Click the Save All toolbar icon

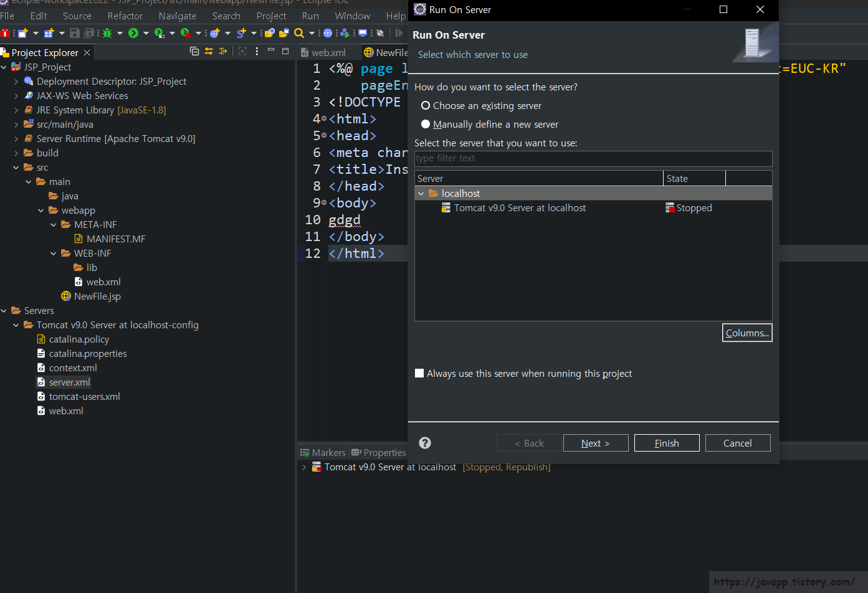(89, 33)
